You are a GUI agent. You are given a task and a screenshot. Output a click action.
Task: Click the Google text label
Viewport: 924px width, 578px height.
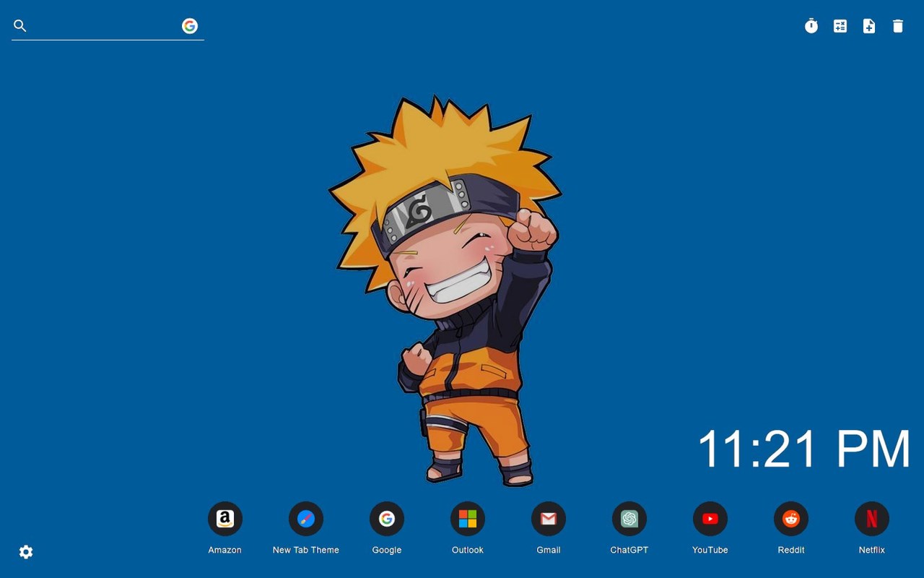(x=387, y=550)
